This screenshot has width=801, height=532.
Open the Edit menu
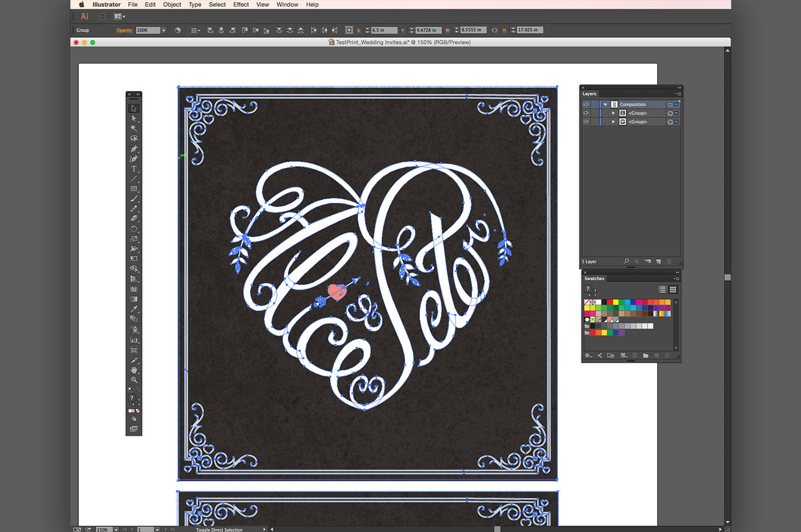(x=150, y=5)
